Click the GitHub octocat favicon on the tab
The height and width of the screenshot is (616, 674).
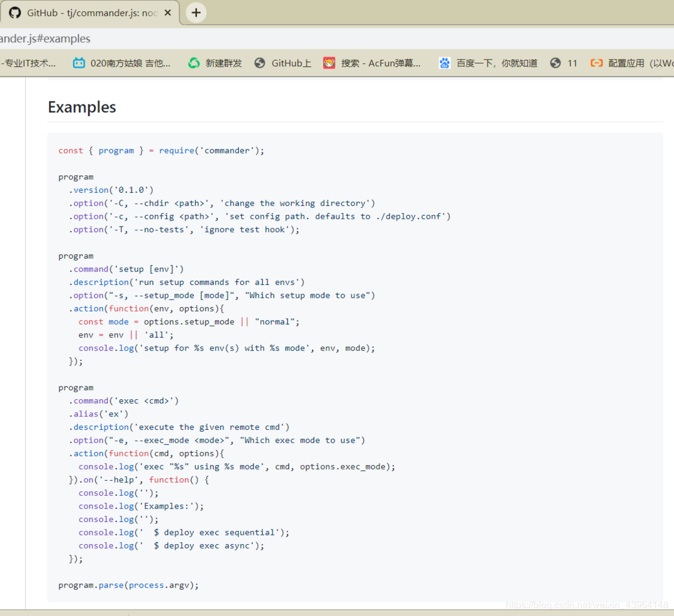[15, 13]
